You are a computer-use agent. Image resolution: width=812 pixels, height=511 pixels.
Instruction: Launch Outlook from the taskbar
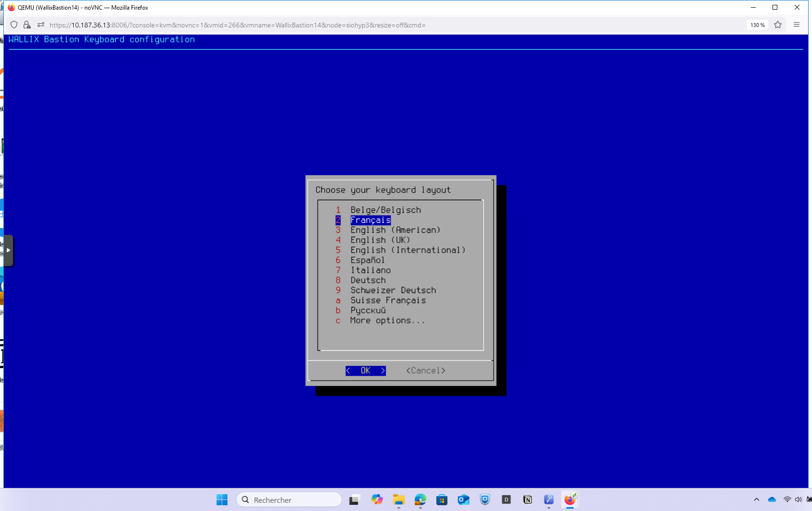click(x=463, y=500)
